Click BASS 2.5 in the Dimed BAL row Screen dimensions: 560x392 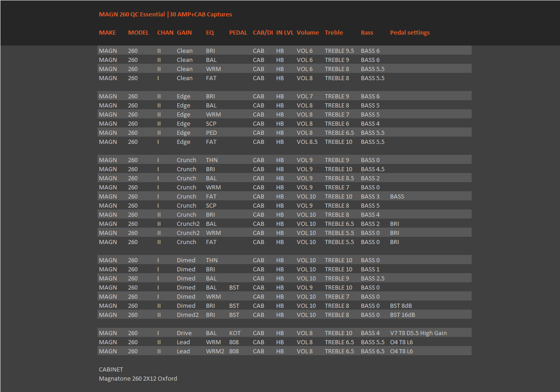[x=373, y=279]
